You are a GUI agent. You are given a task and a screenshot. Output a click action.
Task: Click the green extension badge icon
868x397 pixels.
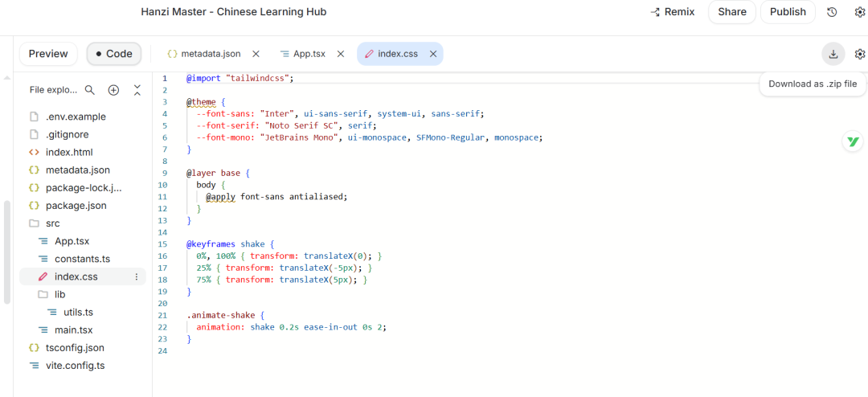(x=853, y=141)
